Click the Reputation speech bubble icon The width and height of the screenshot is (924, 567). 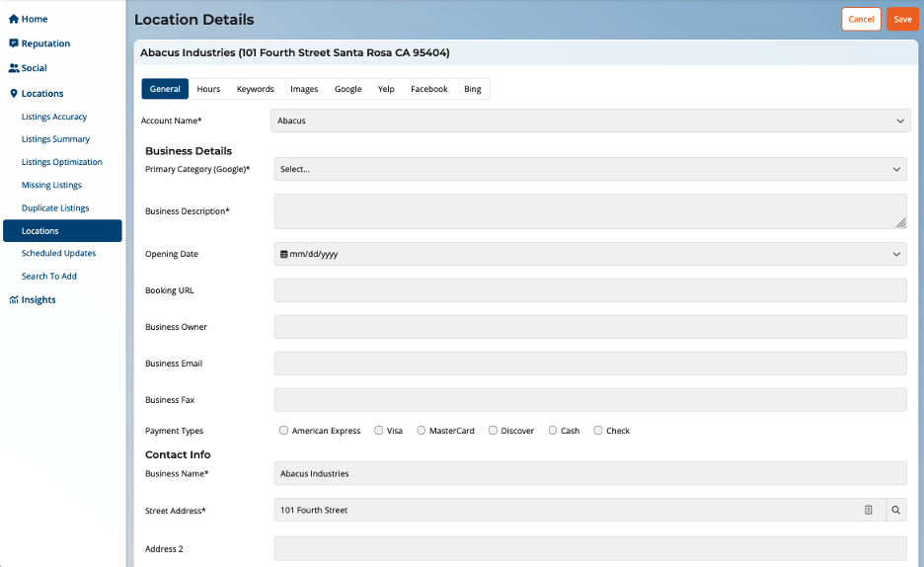(x=14, y=43)
